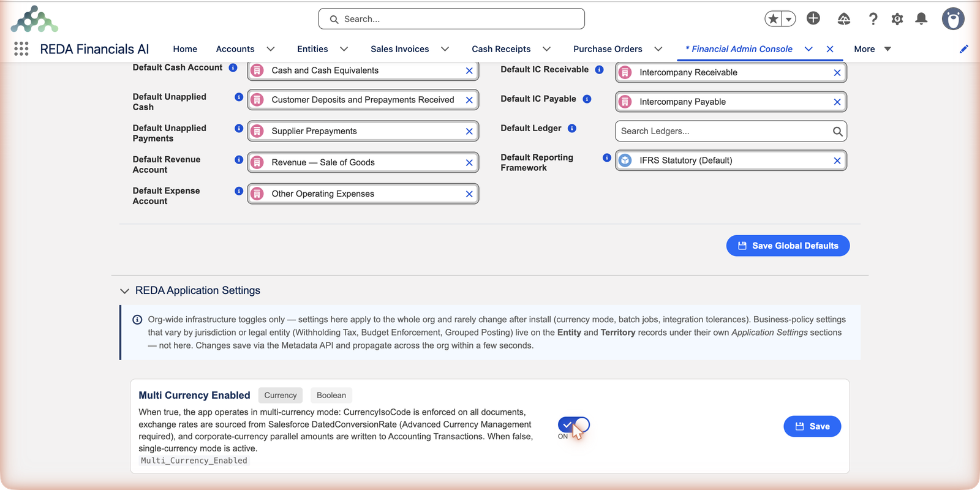The image size is (980, 490).
Task: Show info for Default Cash Account
Action: point(233,67)
